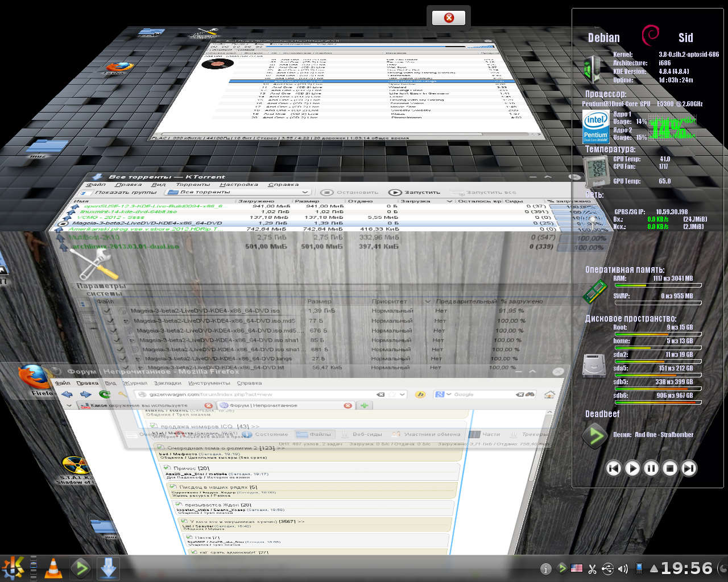The width and height of the screenshot is (728, 582).
Task: Open Настройка menu in KTorrent
Action: 239,184
